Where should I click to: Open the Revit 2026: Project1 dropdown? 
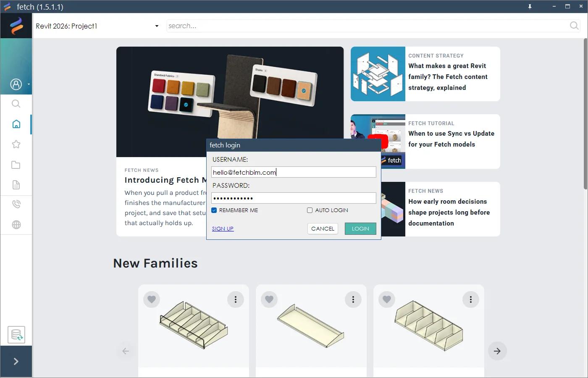(97, 26)
